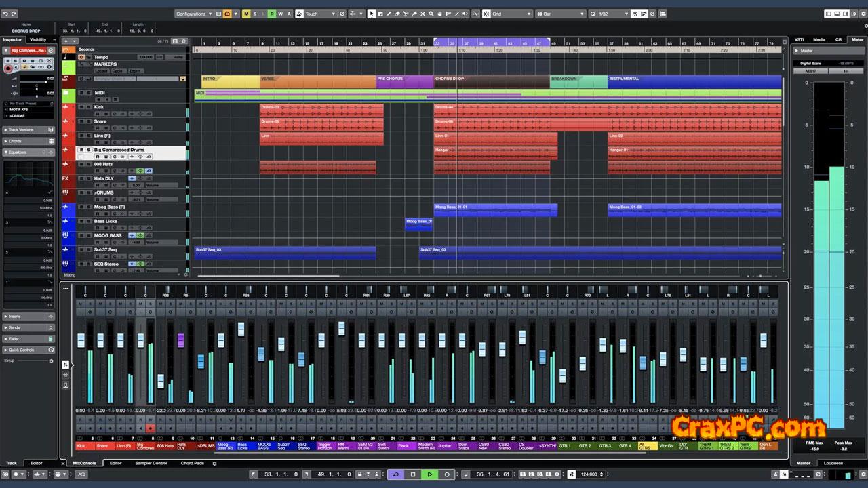Click the Loudness tab button

(833, 464)
